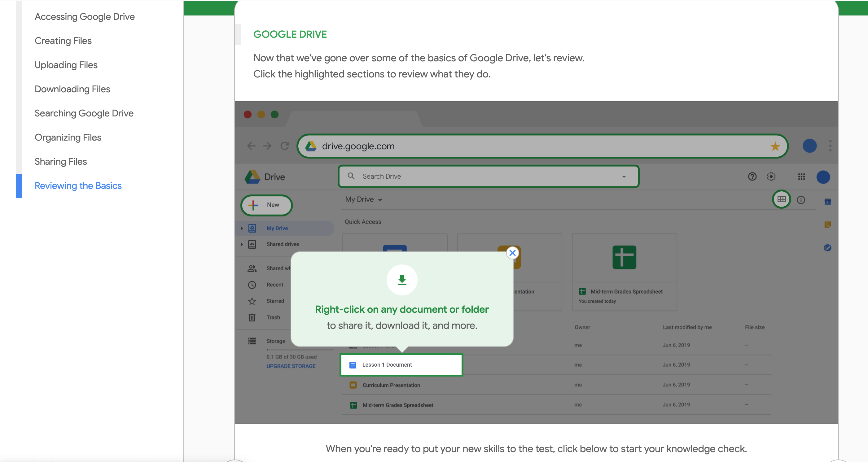Click the Curriculum Presentation slides icon in the list

(353, 385)
